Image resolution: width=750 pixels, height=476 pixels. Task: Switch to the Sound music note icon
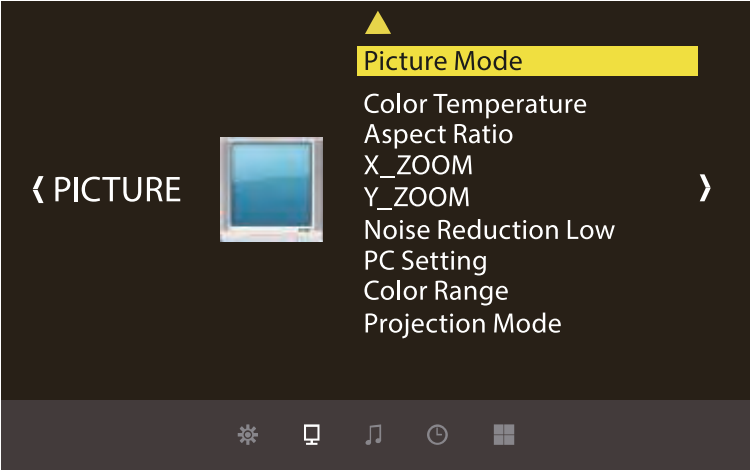pyautogui.click(x=374, y=434)
